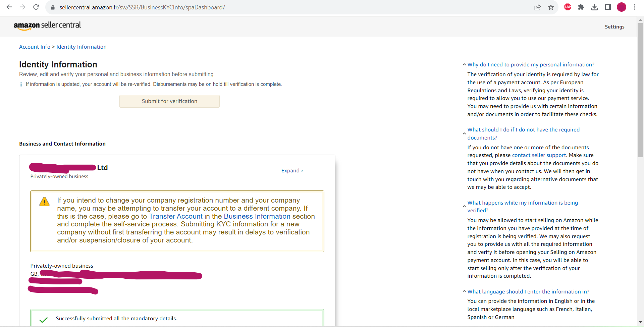Click the blue info icon
644x327 pixels.
click(21, 85)
